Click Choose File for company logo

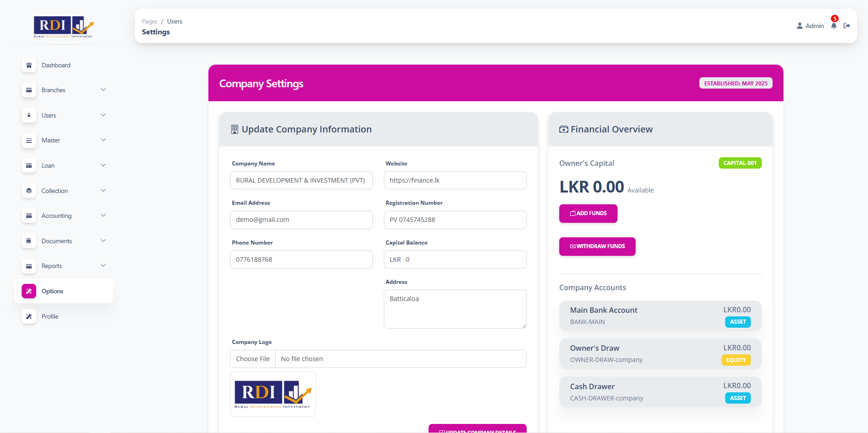point(253,359)
